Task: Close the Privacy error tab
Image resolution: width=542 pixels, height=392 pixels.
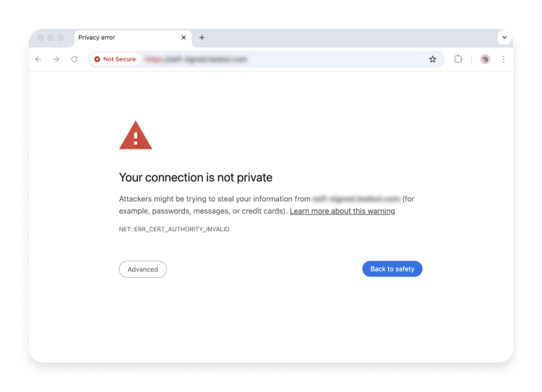Action: (x=184, y=38)
